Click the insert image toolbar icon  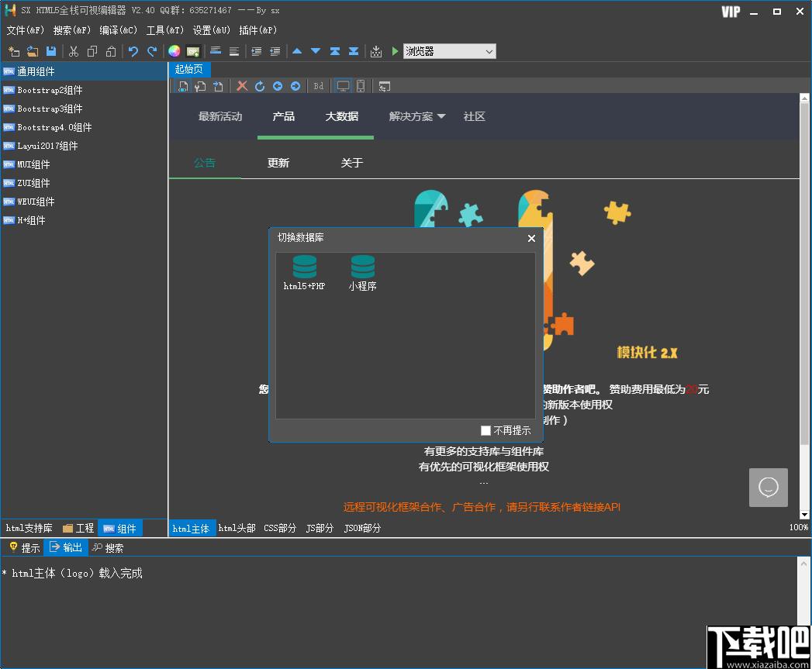192,51
